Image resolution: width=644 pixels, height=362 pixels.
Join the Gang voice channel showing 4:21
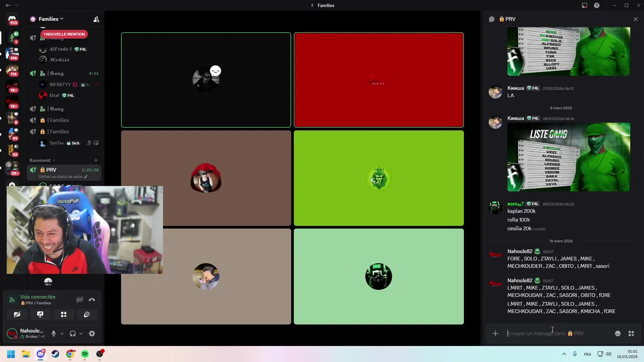click(65, 73)
